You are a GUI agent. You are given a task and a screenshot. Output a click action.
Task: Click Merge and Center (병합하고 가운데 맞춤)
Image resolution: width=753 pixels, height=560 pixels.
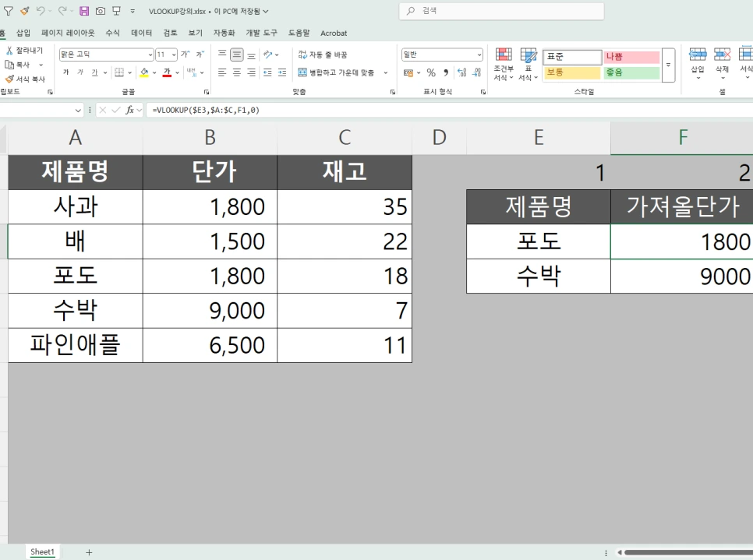point(336,72)
